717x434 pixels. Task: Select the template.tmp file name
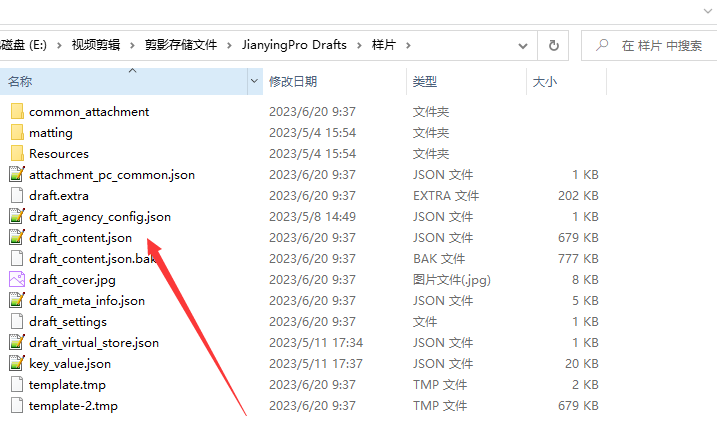tap(67, 385)
